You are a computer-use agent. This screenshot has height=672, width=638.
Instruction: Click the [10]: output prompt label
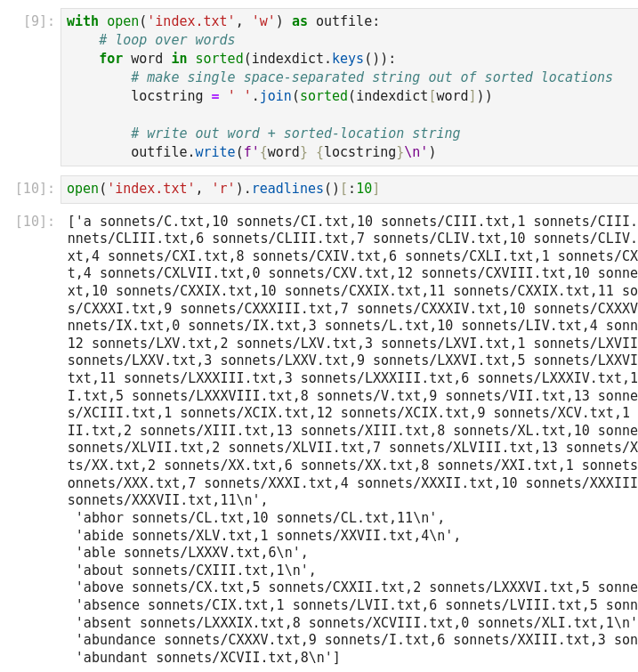[x=36, y=222]
